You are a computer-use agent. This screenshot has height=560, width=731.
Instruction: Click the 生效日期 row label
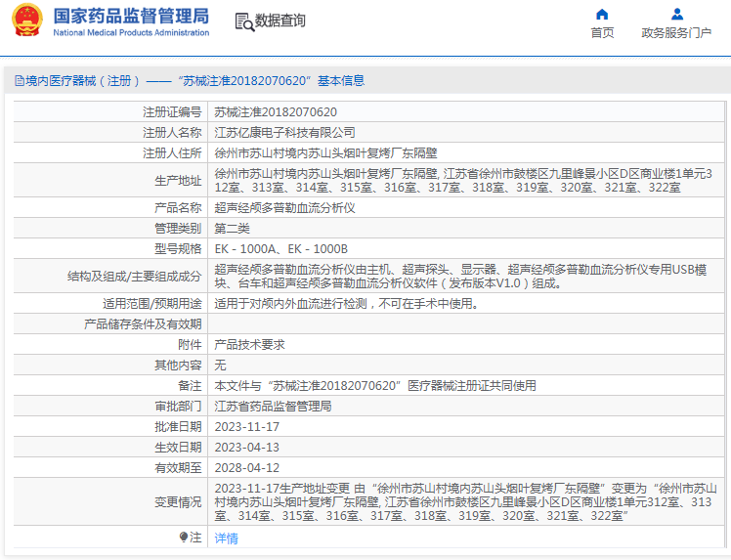pos(178,448)
